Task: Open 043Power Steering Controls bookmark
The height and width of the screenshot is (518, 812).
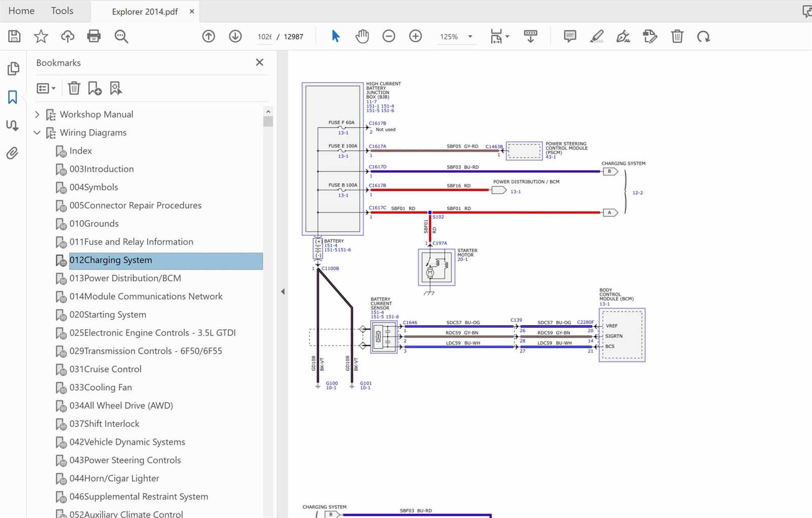Action: tap(125, 460)
